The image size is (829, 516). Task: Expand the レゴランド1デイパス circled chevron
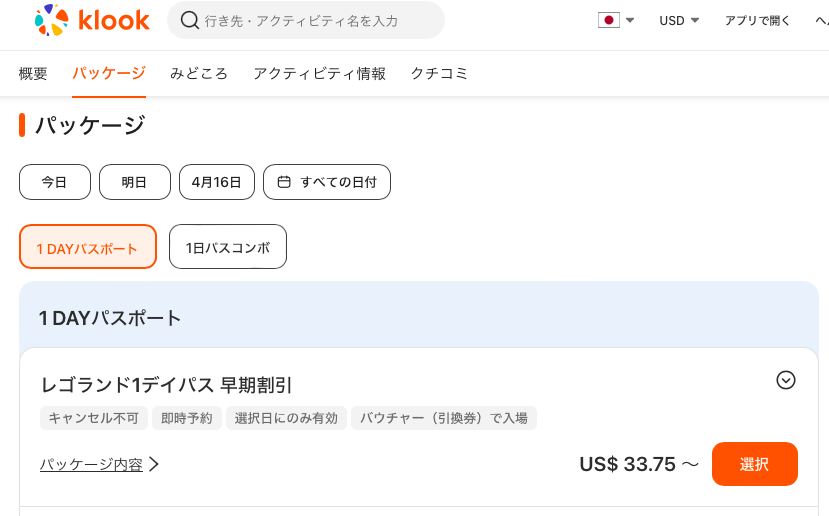coord(786,380)
